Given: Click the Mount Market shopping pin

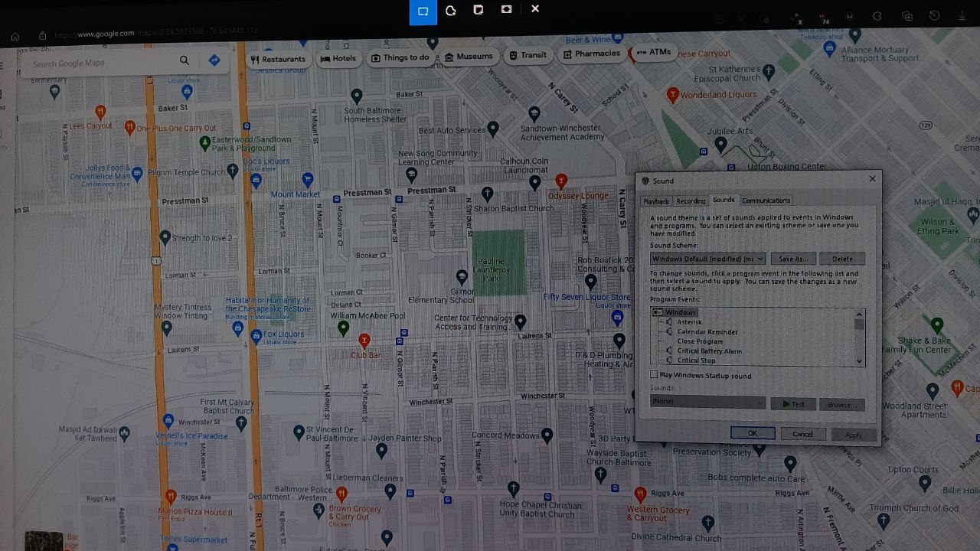Looking at the screenshot, I should click(x=308, y=180).
